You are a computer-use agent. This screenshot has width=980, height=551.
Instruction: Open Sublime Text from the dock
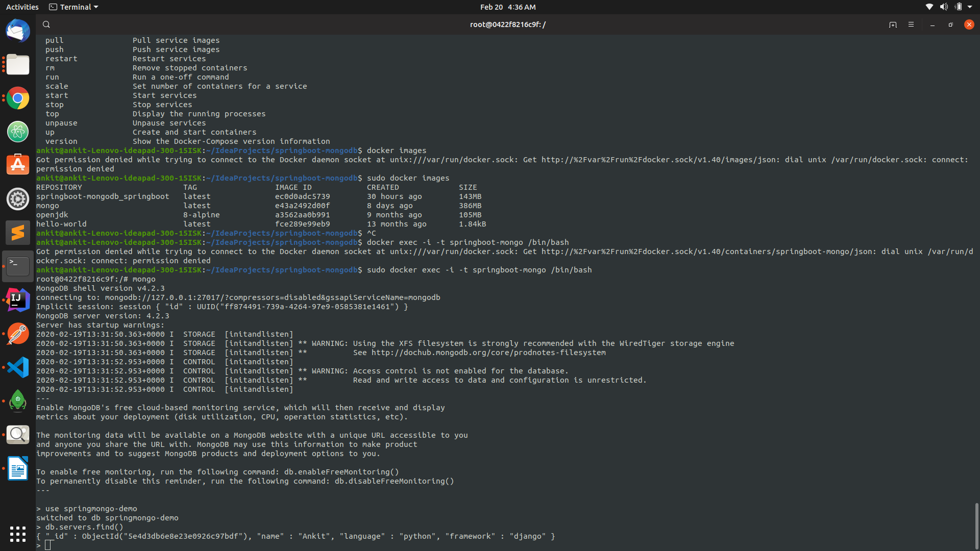[x=18, y=232]
